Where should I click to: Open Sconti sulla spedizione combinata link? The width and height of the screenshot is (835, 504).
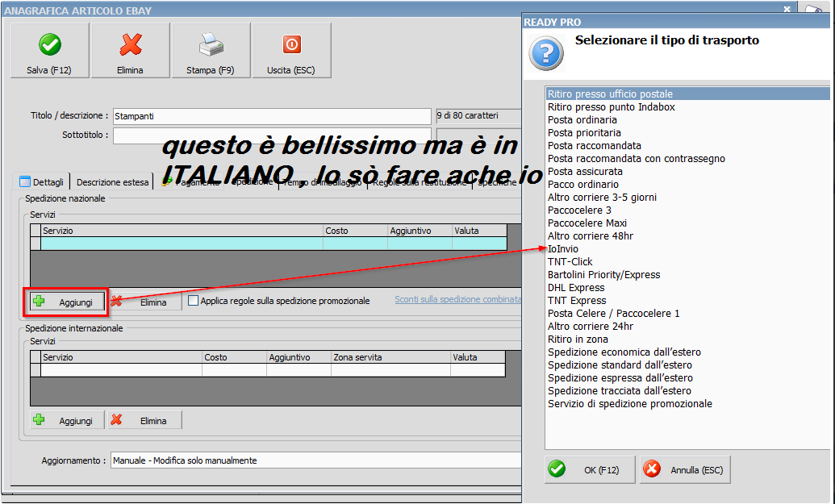click(457, 299)
